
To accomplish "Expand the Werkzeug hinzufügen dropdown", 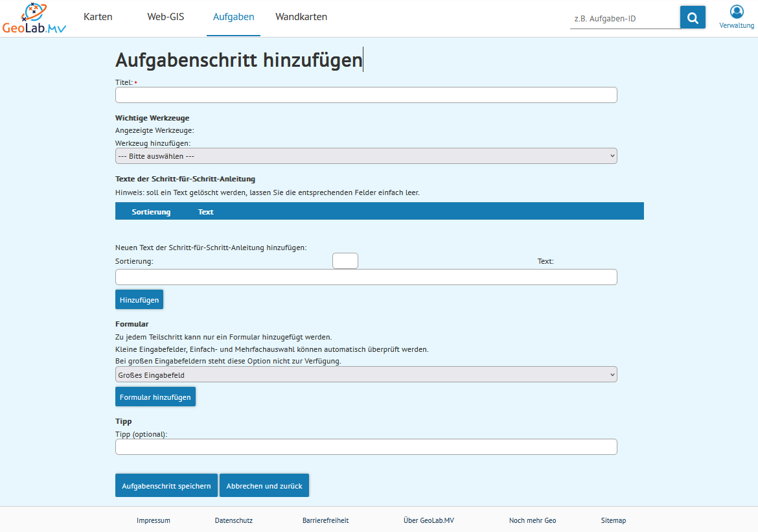I will pos(366,156).
